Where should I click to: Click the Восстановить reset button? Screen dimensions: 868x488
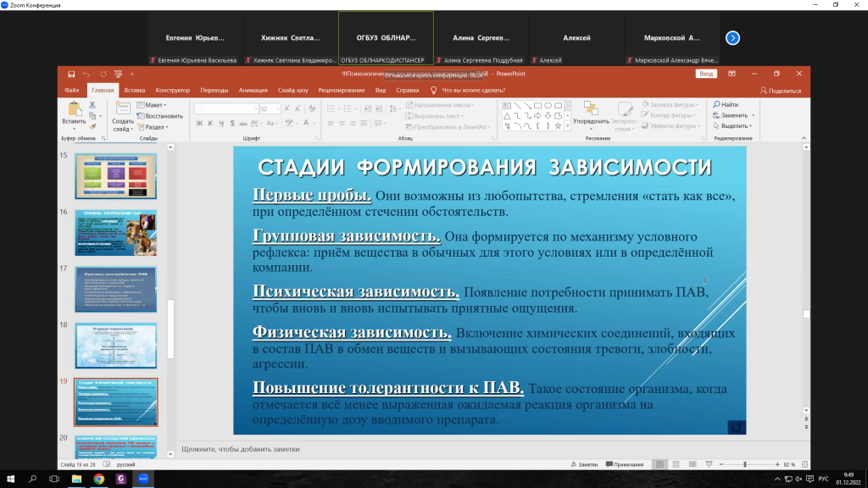click(160, 116)
